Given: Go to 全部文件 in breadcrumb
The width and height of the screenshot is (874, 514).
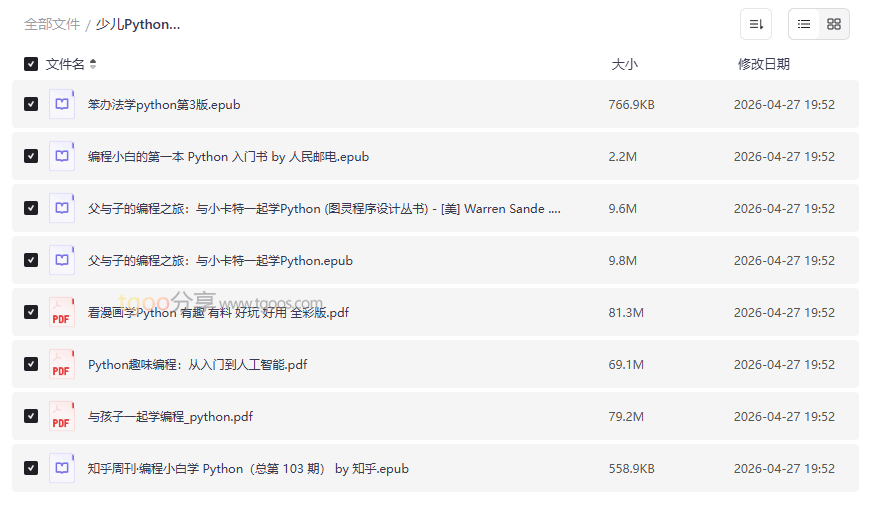Looking at the screenshot, I should pyautogui.click(x=52, y=24).
